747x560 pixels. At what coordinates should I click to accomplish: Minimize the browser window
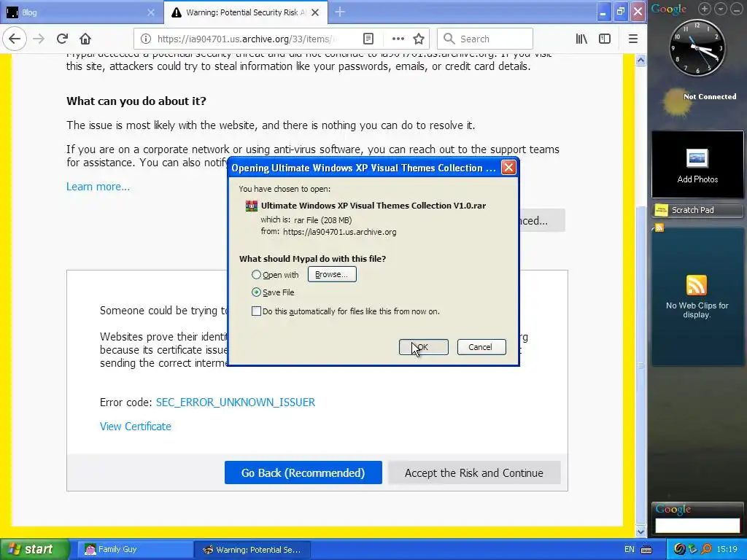click(x=603, y=12)
